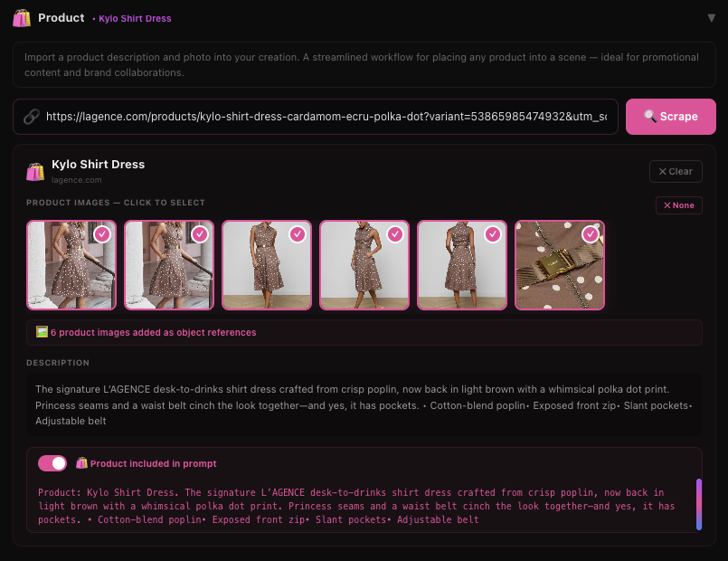Toggle off Product included in prompt switch

(x=52, y=463)
